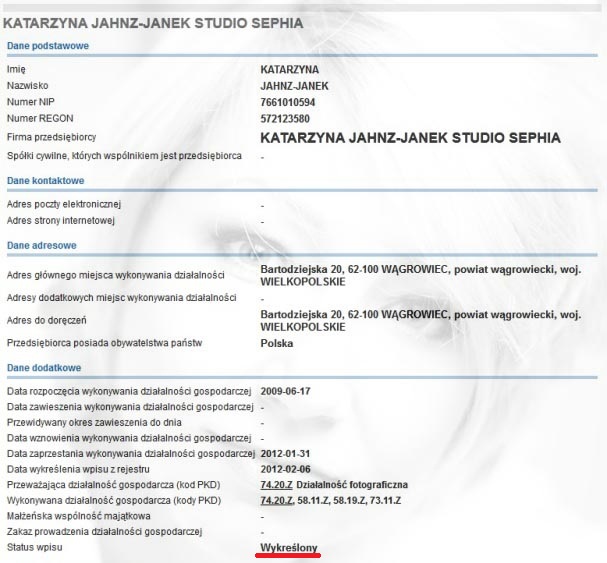Select the Adres do doręczeń address value
Screen dimensions: 607x563
421,321
